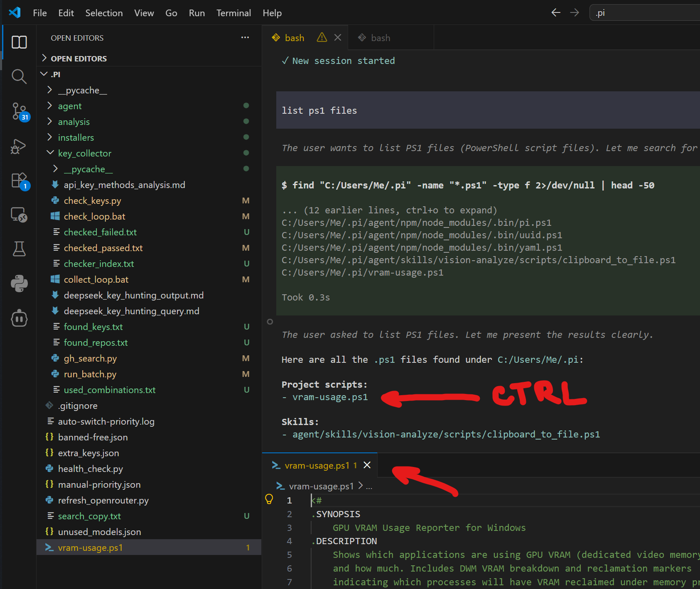Open the View menu
Screen dimensions: 700x589
point(144,13)
